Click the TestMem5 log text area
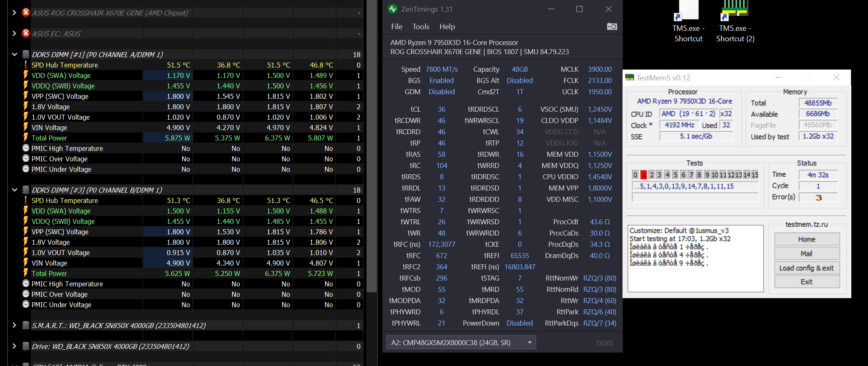 [695, 258]
